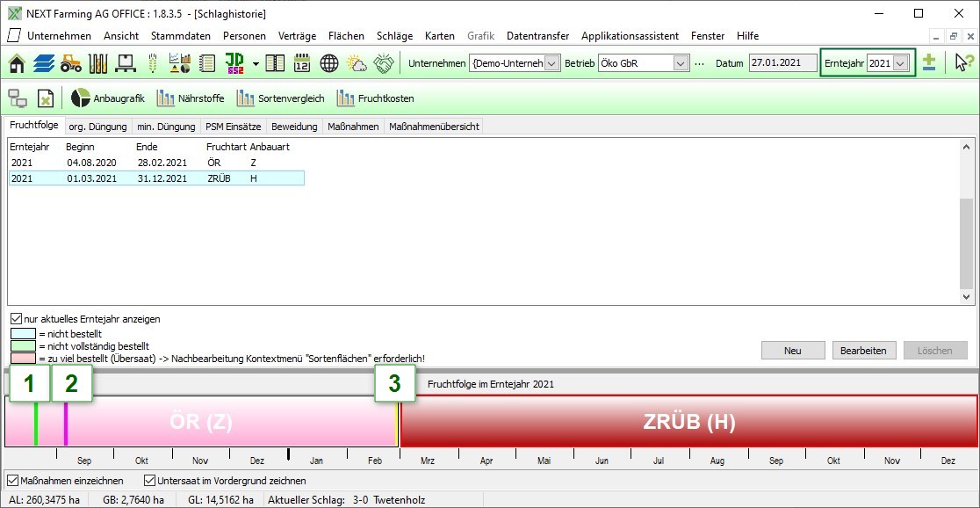Image resolution: width=980 pixels, height=508 pixels.
Task: Open the Sortenvergleich view
Action: [281, 98]
